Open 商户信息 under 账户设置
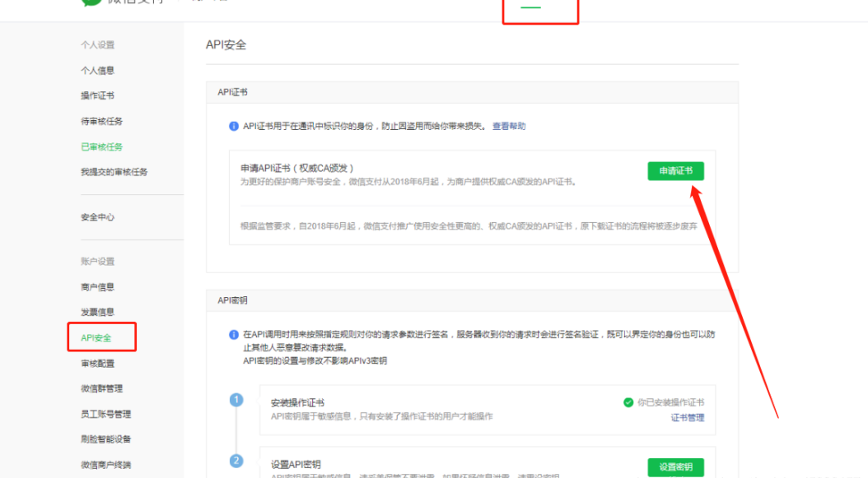This screenshot has width=868, height=478. click(97, 287)
